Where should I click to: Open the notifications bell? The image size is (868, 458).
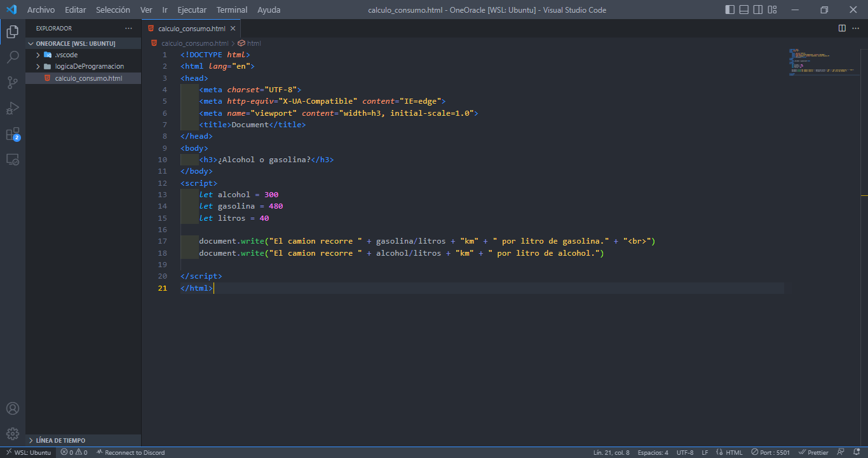click(x=856, y=452)
